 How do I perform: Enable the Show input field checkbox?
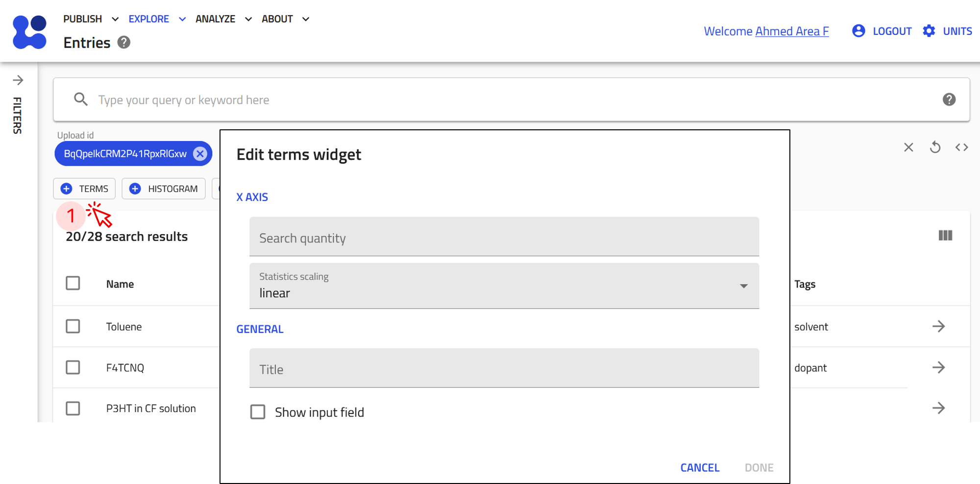pyautogui.click(x=258, y=412)
